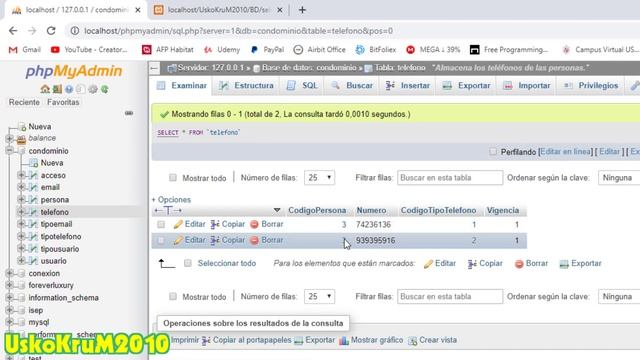The width and height of the screenshot is (640, 360).
Task: Switch to the Buscar tab
Action: 352,86
